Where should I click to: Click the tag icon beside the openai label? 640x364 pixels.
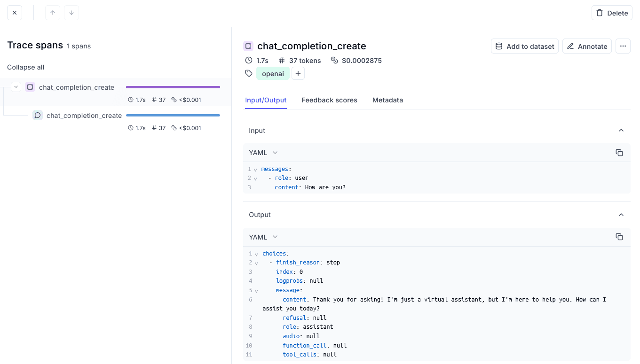pos(249,73)
